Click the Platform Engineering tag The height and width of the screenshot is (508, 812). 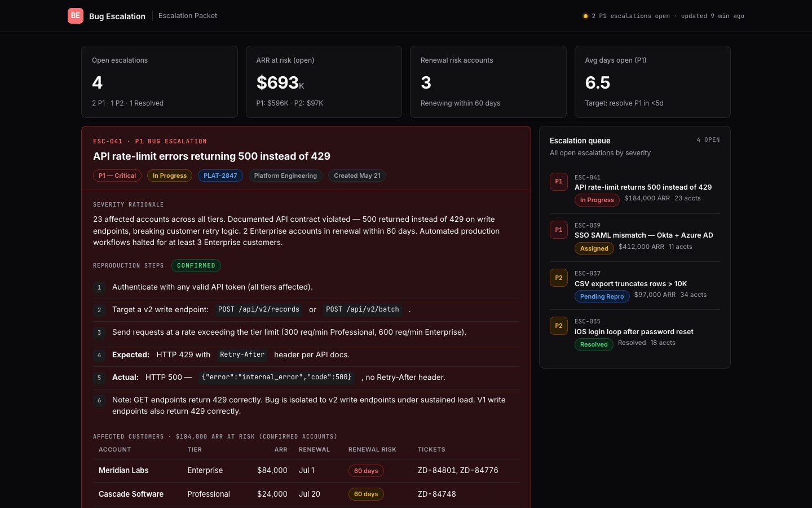[x=285, y=176]
